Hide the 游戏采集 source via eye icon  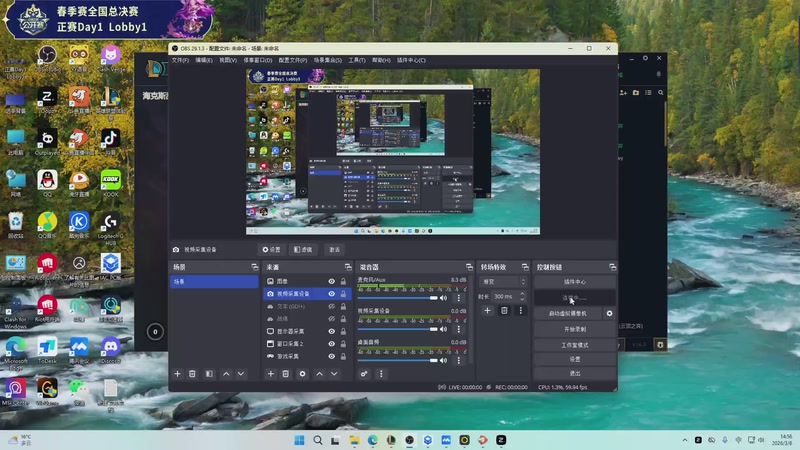click(332, 356)
